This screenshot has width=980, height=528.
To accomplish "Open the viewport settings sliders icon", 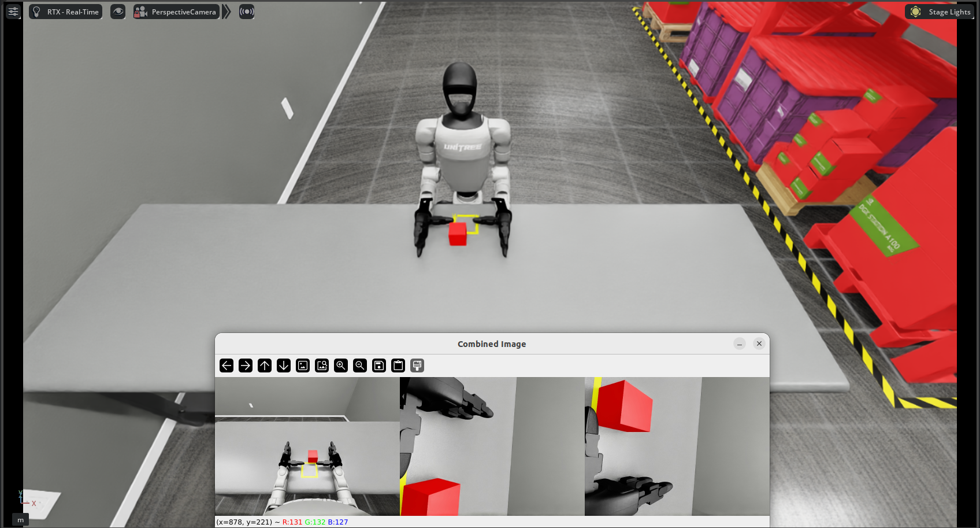I will [x=13, y=12].
